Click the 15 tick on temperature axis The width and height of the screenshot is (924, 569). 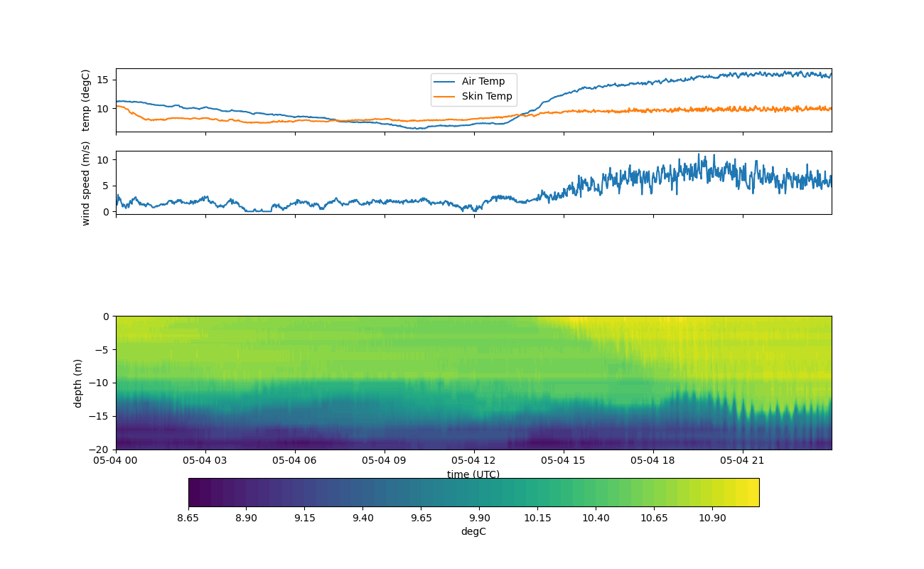click(x=102, y=80)
